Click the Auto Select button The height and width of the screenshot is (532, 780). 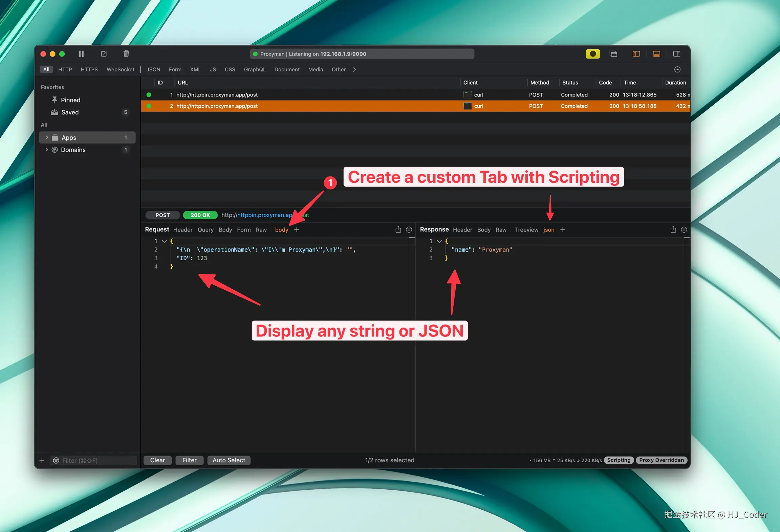point(229,460)
